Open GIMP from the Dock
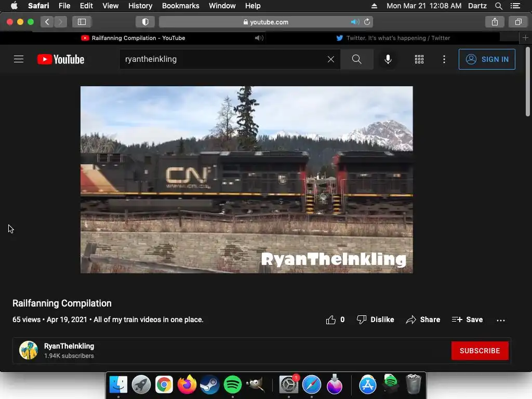This screenshot has height=399, width=532. [256, 384]
